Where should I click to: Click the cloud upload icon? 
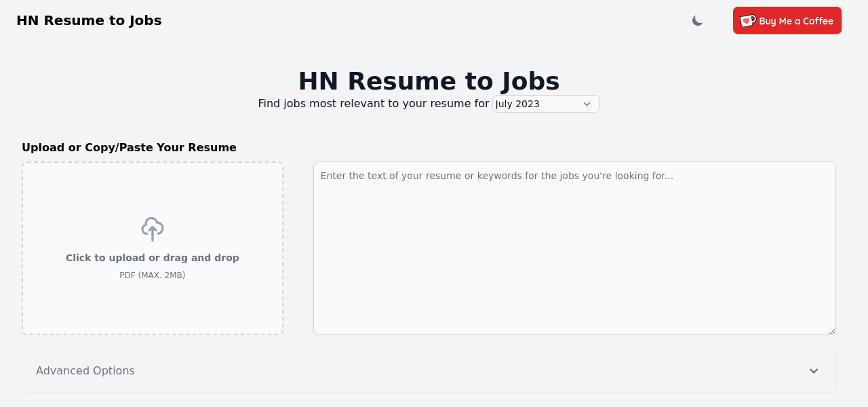click(153, 229)
